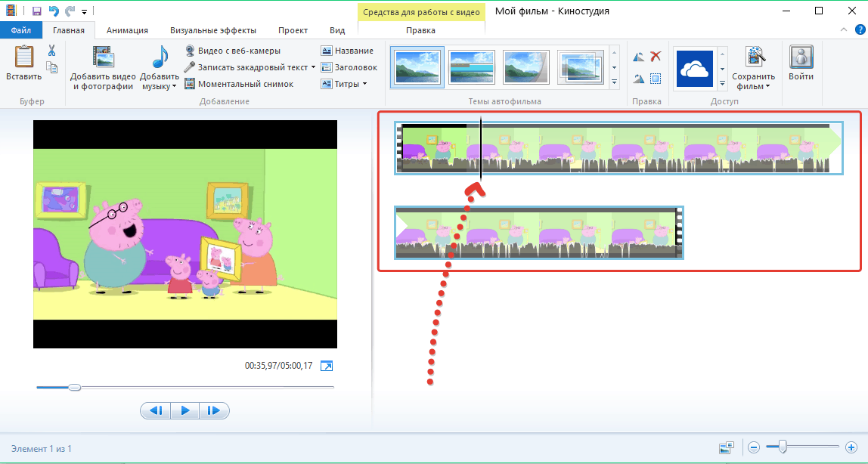868x464 pixels.
Task: Pick the fourth AutoMovie theme thumbnail
Action: [x=580, y=67]
